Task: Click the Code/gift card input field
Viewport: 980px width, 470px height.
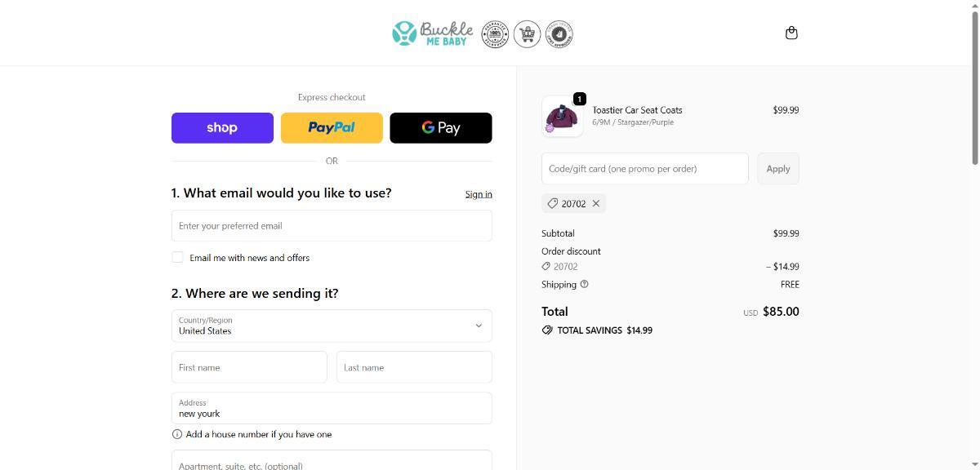Action: pyautogui.click(x=644, y=169)
